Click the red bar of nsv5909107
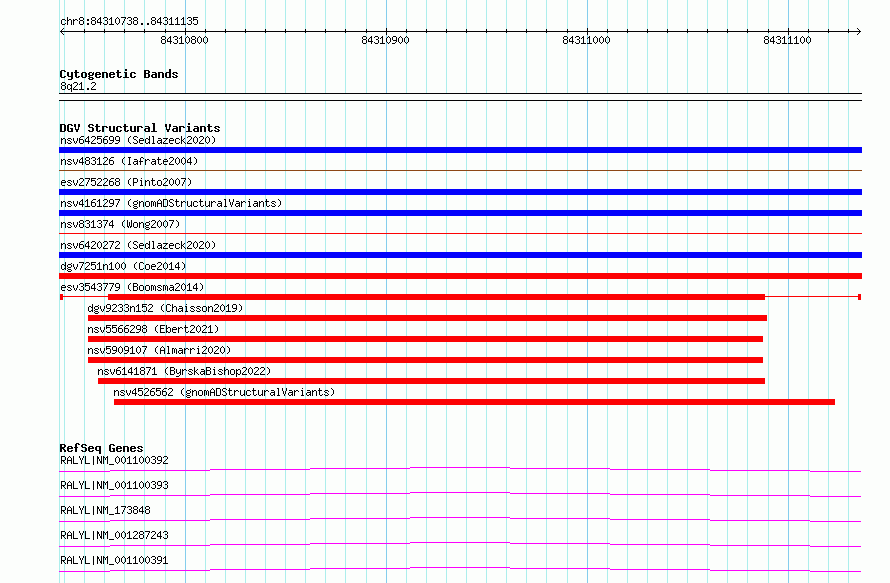The image size is (890, 583). [425, 360]
